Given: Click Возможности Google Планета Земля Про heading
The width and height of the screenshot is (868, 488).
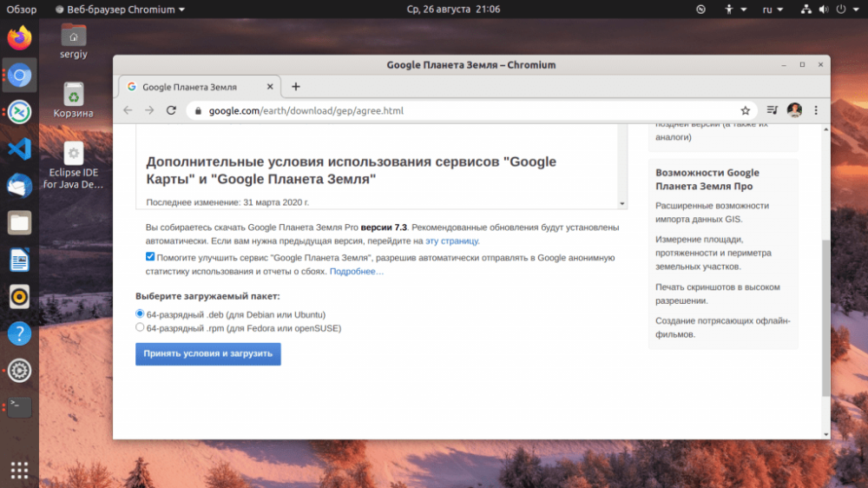Looking at the screenshot, I should click(707, 180).
